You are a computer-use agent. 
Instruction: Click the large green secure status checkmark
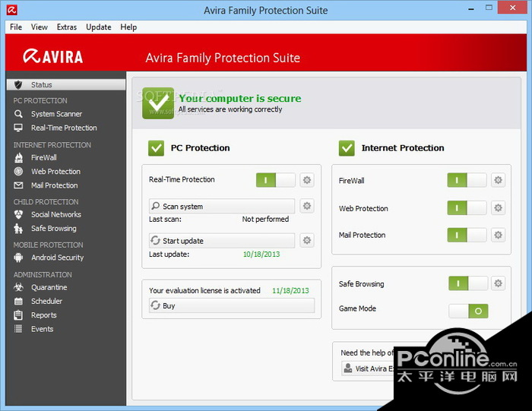coord(158,103)
